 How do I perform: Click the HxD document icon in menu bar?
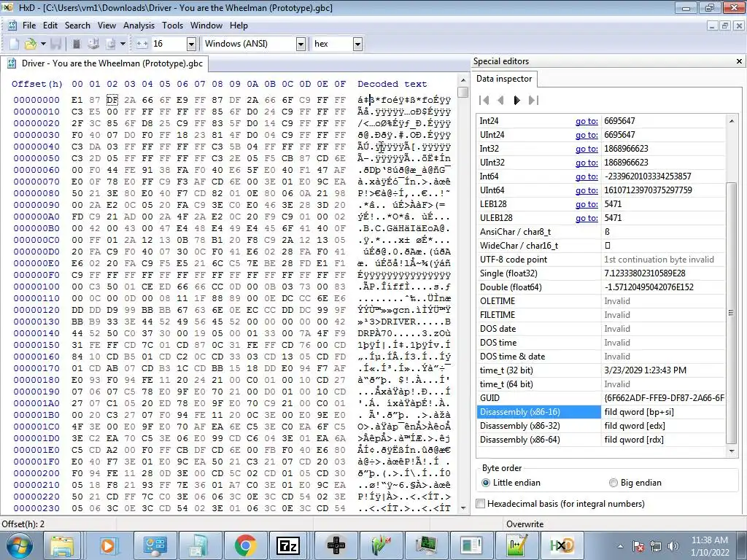(12, 26)
